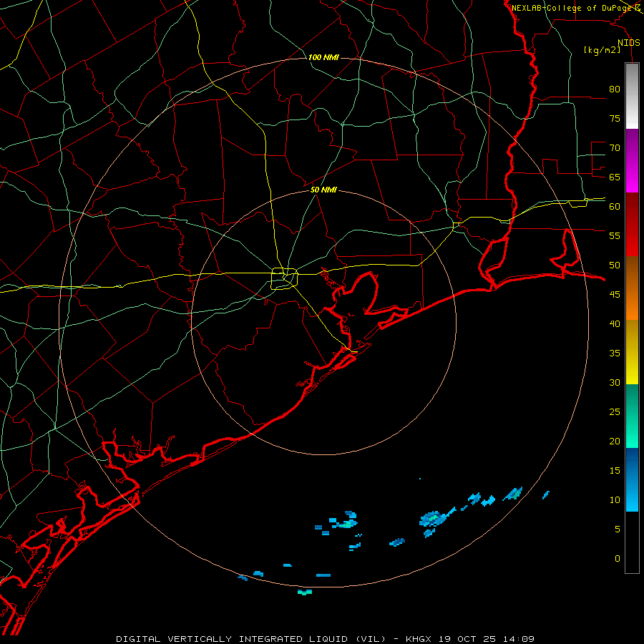Click the "0" value on the VIL scale

(x=618, y=559)
